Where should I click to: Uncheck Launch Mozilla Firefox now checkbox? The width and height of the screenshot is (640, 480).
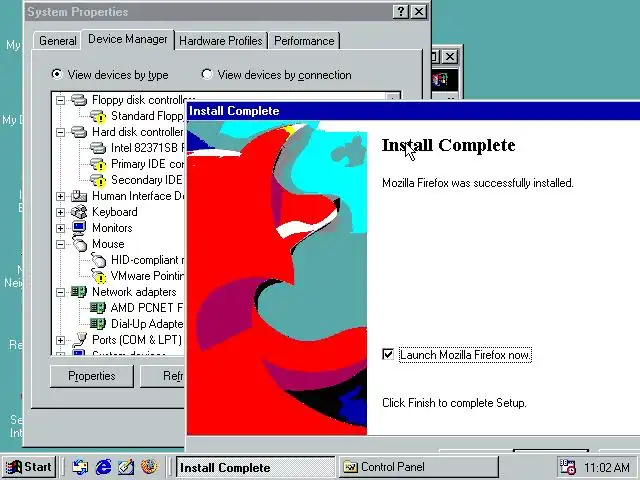(388, 354)
